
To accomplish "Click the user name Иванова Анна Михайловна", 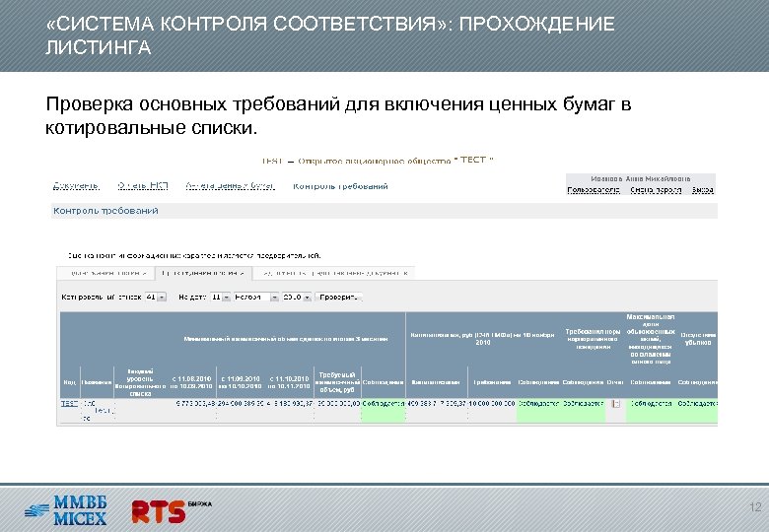I will (x=641, y=178).
